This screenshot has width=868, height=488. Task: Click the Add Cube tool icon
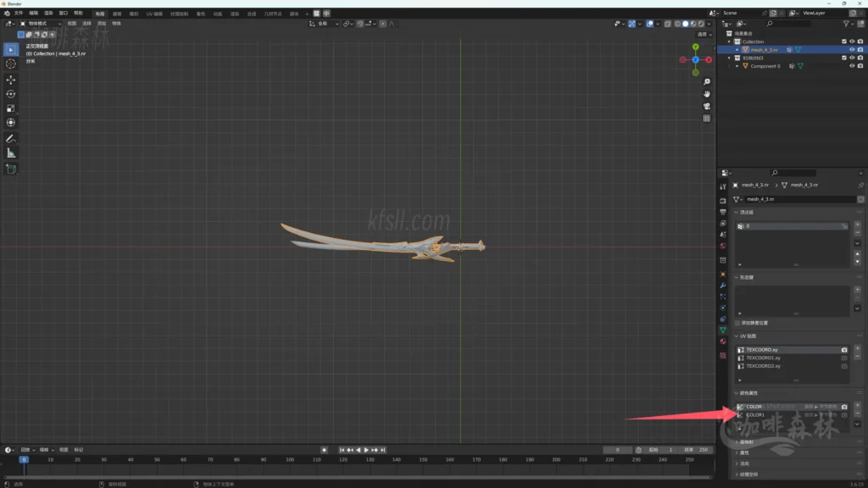click(x=11, y=169)
